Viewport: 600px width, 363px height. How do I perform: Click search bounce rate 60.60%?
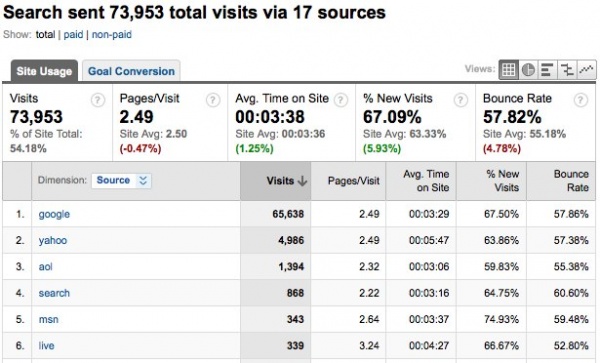[571, 293]
